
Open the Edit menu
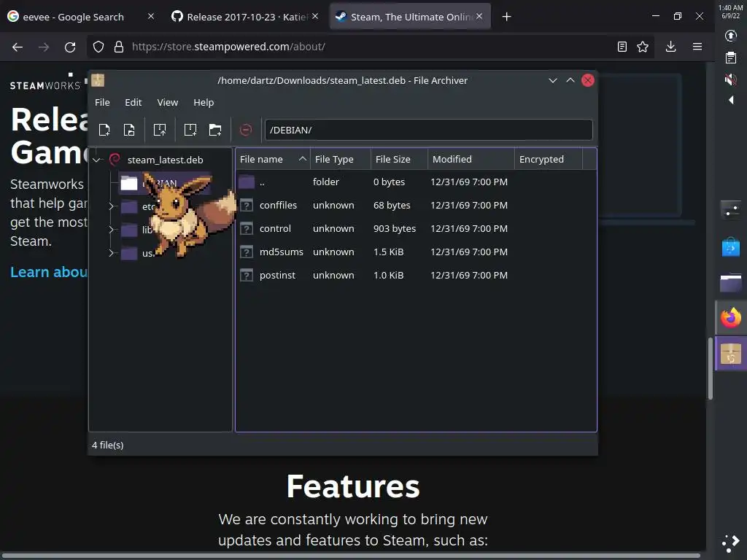tap(133, 102)
